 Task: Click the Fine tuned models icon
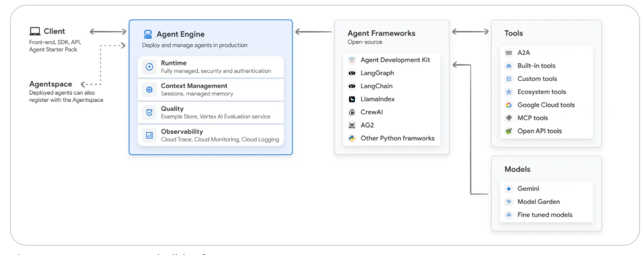tap(509, 214)
